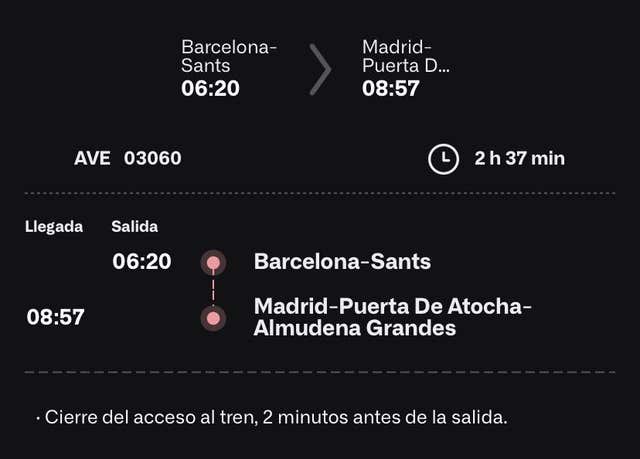The image size is (640, 459).
Task: Select the Barcelona-Sants stop marker dot
Action: click(x=212, y=262)
